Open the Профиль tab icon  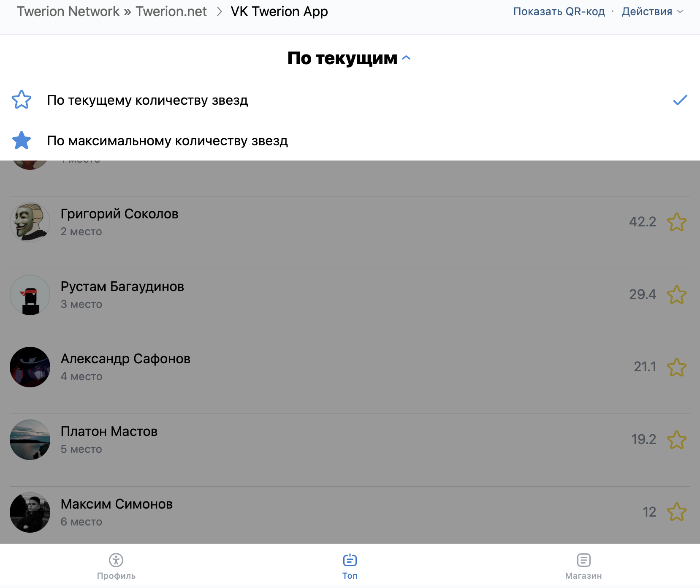[116, 560]
